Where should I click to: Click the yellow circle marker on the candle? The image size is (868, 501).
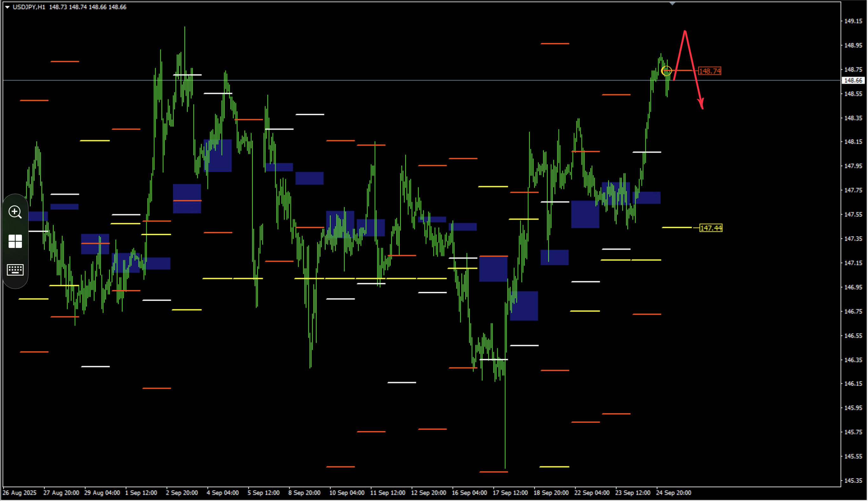pyautogui.click(x=667, y=71)
